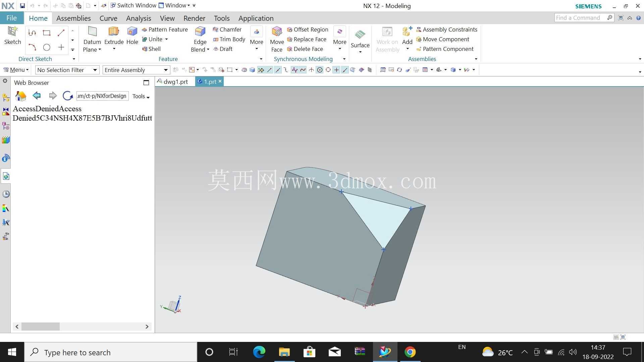Go to browser home page
644x362 pixels.
pos(21,96)
